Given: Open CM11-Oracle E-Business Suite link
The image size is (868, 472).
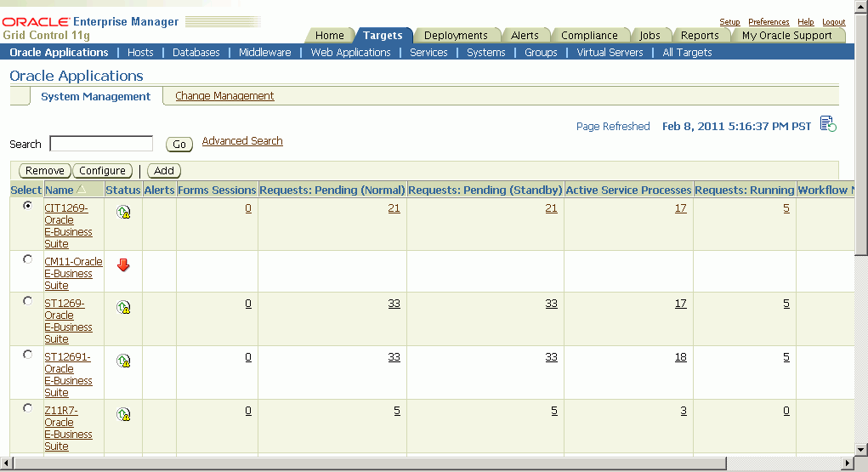Looking at the screenshot, I should (73, 273).
